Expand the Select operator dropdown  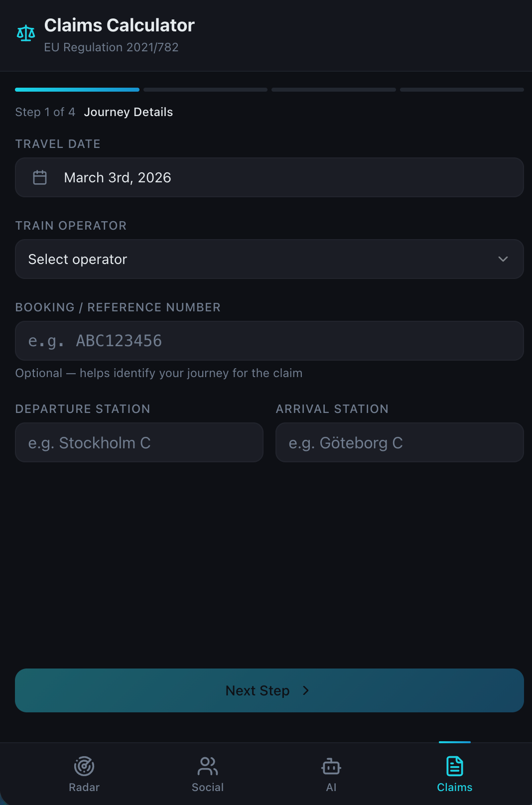point(269,259)
